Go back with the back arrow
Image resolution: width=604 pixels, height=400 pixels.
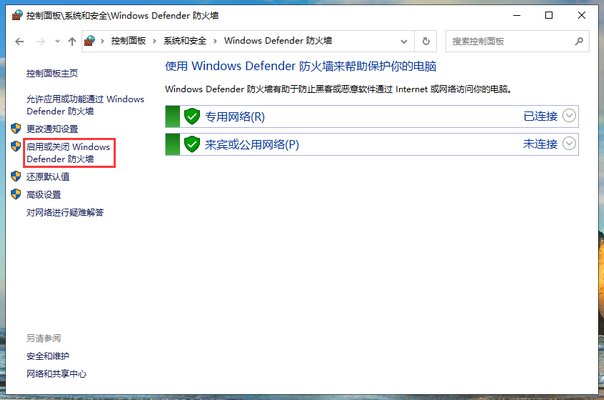tap(19, 41)
